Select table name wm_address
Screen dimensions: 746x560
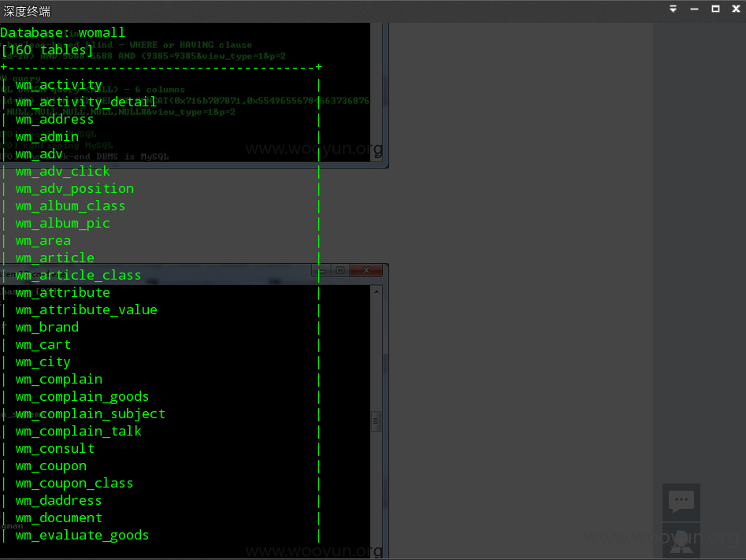54,120
